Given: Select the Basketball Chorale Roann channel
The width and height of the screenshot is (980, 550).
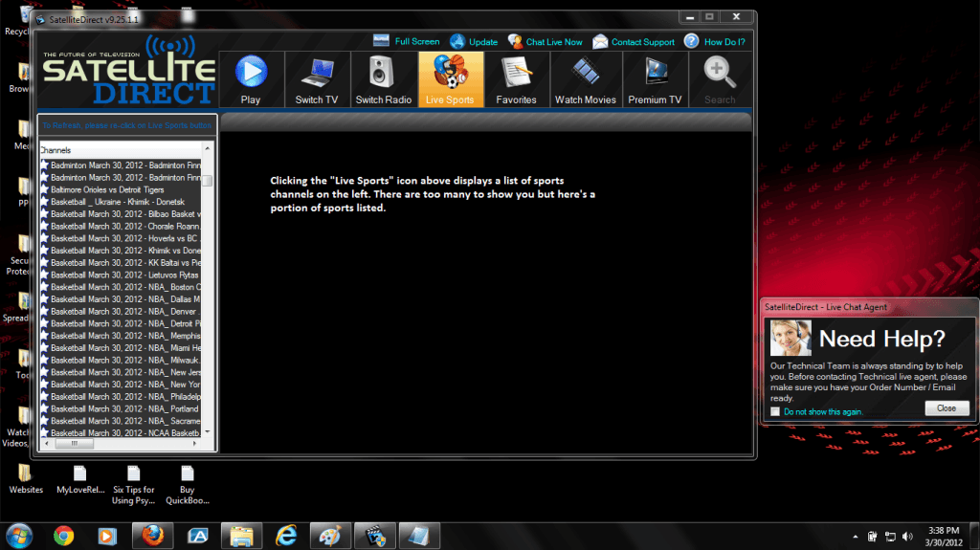Looking at the screenshot, I should pos(121,227).
